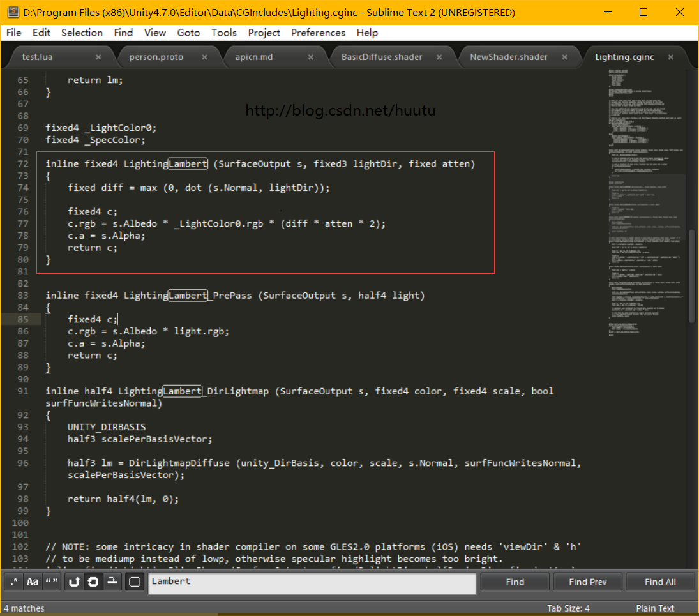Click the '// NOTE: some intricacy' comment line
This screenshot has height=616, width=699.
click(x=313, y=546)
